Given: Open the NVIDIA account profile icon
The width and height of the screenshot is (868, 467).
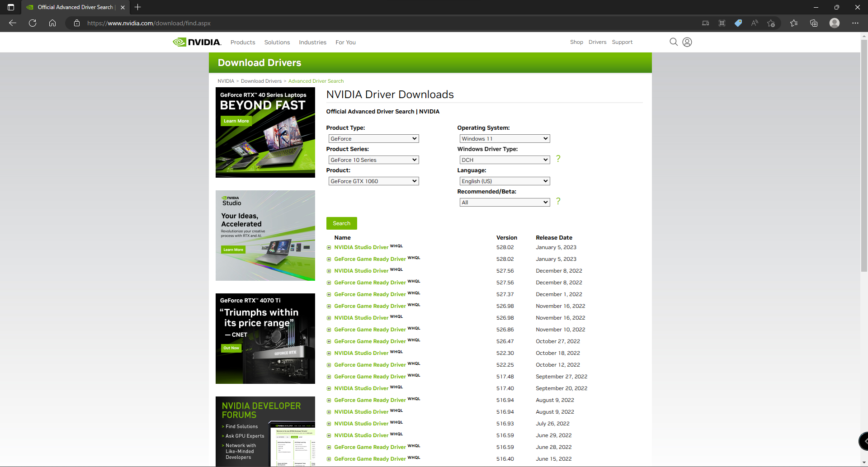Looking at the screenshot, I should 687,42.
